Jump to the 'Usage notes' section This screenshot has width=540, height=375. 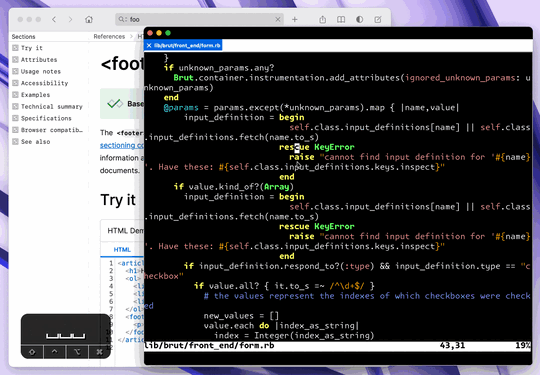41,71
